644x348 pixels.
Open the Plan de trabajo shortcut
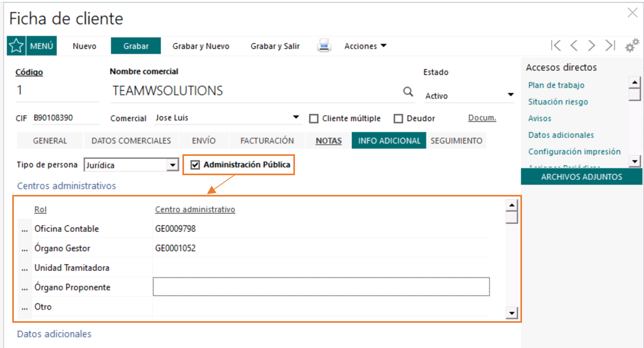556,85
